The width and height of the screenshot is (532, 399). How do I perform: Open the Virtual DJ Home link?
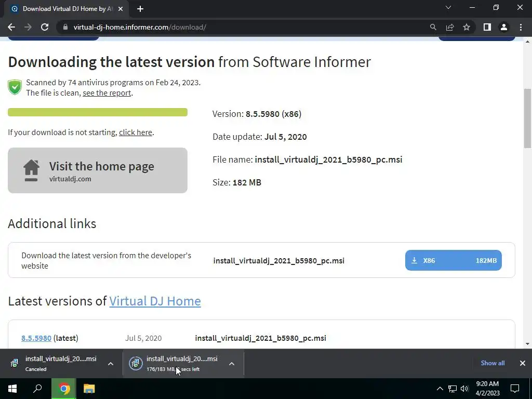155,301
